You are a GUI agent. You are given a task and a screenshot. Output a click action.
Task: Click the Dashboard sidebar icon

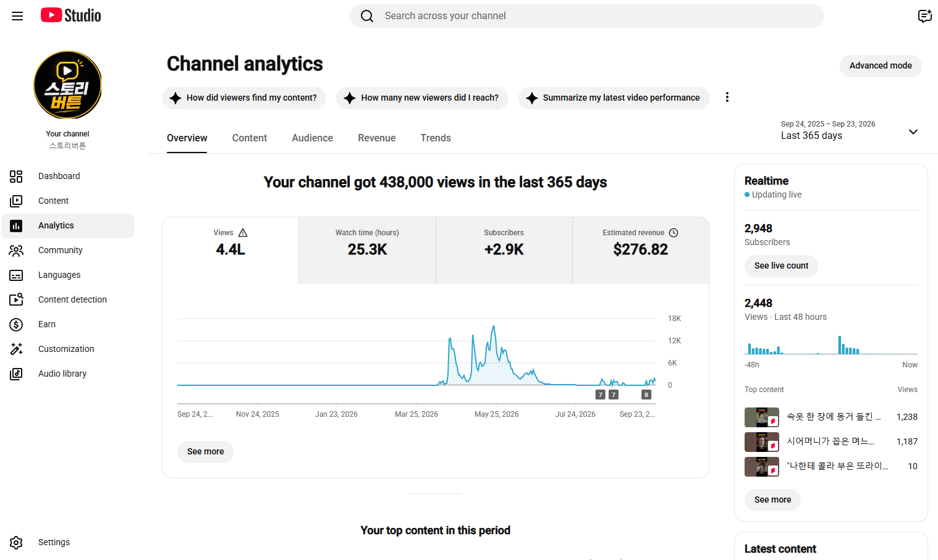click(16, 177)
